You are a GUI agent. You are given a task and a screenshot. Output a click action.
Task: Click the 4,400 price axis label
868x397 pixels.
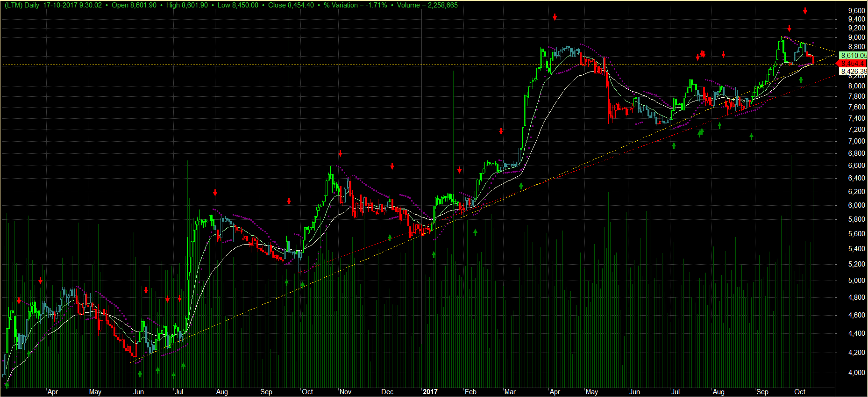tap(856, 333)
